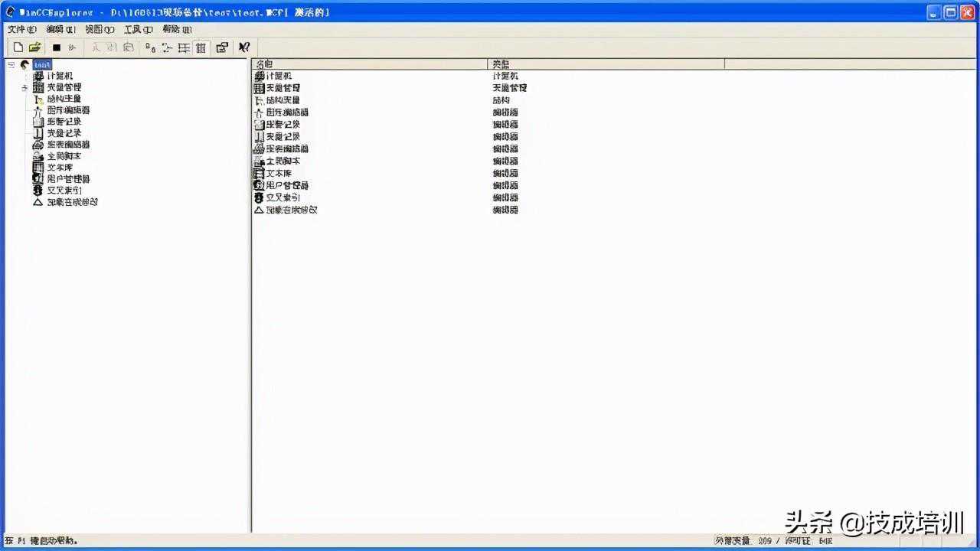Open the Properties toolbar icon
Viewport: 980px width, 551px height.
coord(222,47)
